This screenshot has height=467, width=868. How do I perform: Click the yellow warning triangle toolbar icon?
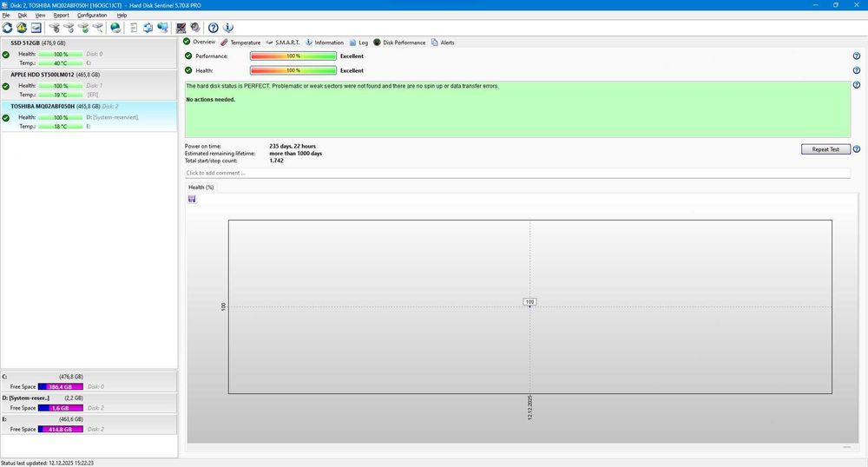click(22, 28)
